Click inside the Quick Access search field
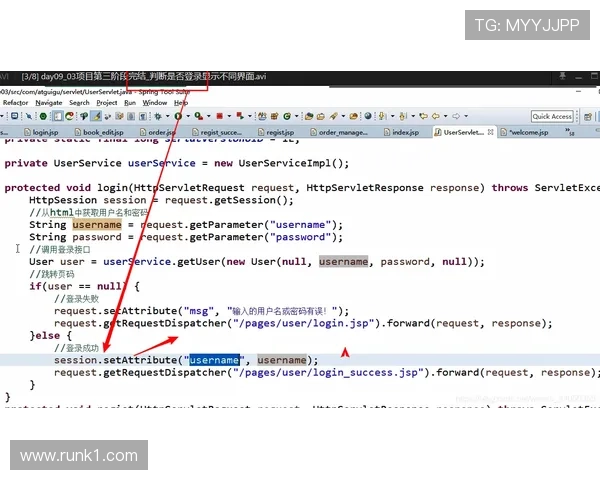The width and height of the screenshot is (600, 480). (x=551, y=117)
